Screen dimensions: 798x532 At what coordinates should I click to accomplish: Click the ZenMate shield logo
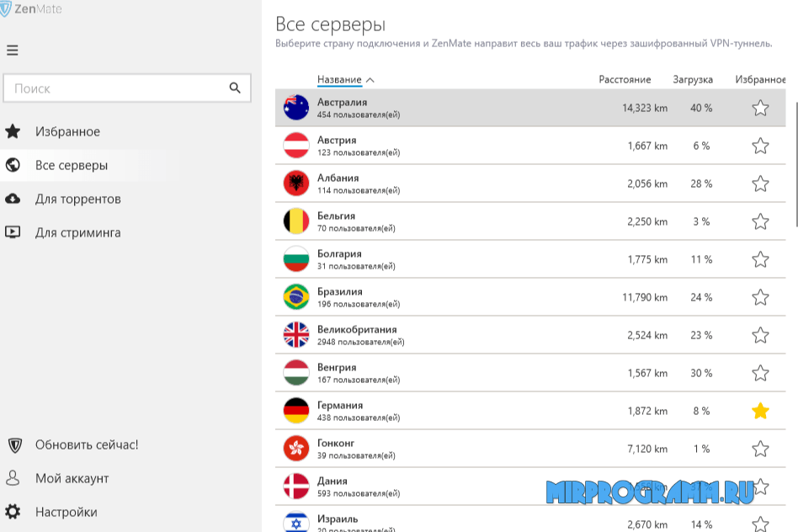[5, 8]
